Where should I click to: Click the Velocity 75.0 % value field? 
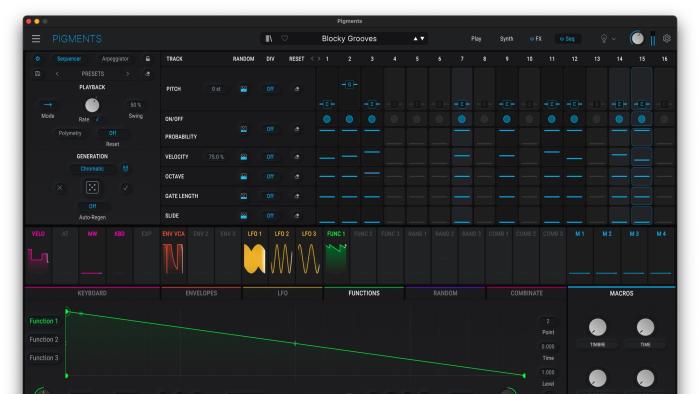[216, 157]
